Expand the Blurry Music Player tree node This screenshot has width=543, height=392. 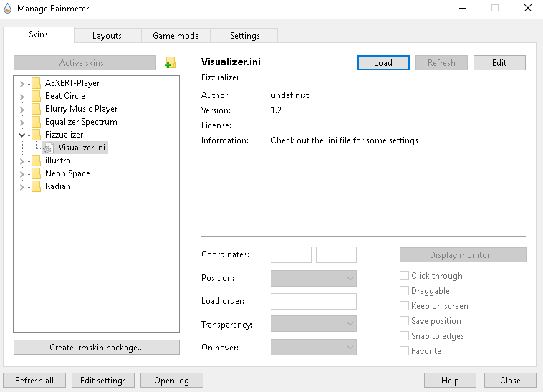[x=21, y=109]
